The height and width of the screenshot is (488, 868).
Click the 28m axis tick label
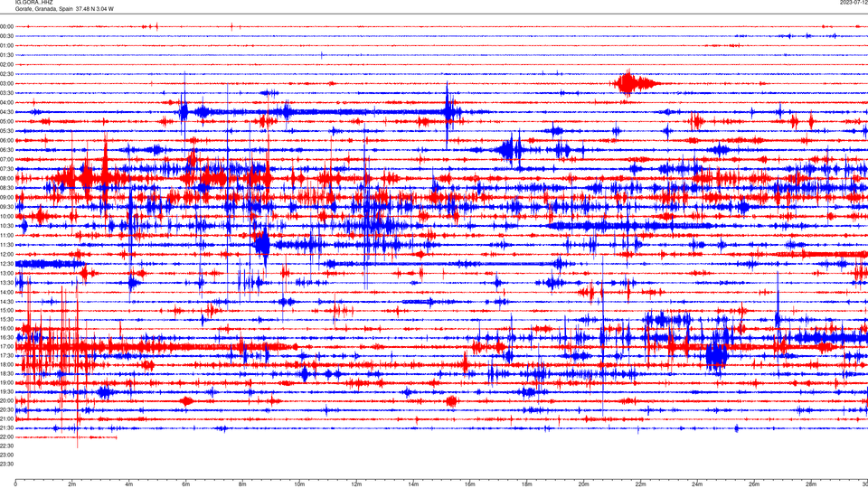click(x=810, y=484)
